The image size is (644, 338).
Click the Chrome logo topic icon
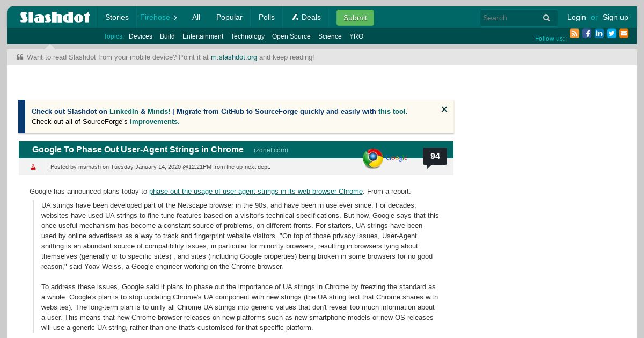coord(373,159)
